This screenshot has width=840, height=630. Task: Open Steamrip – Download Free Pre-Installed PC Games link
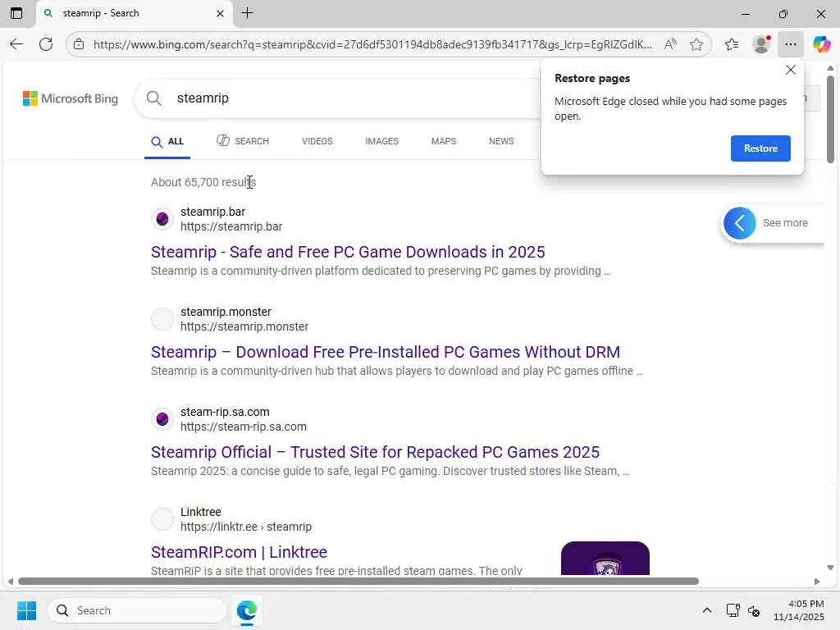pos(386,352)
